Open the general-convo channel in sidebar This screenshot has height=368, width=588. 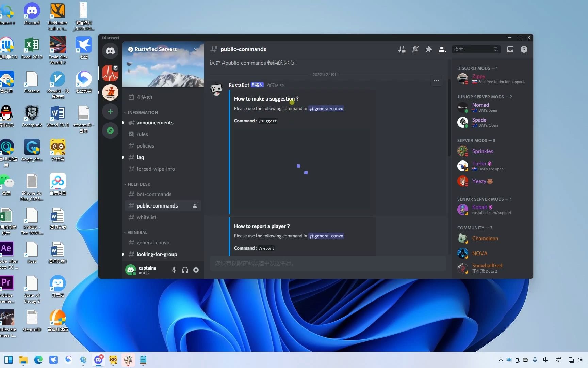coord(163,243)
